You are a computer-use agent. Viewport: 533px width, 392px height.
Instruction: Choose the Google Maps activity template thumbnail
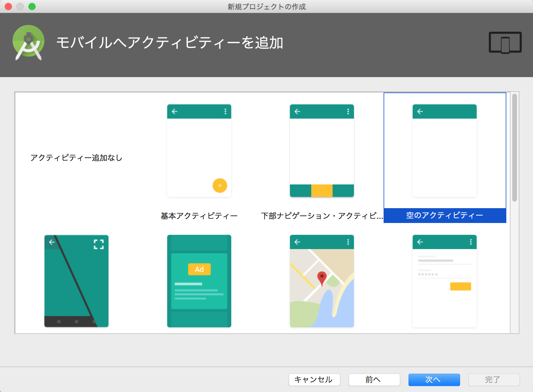click(322, 281)
